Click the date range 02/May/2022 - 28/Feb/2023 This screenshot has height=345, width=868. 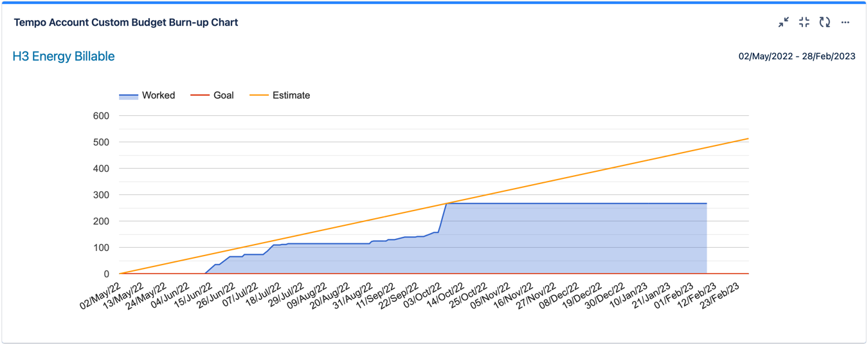click(797, 57)
